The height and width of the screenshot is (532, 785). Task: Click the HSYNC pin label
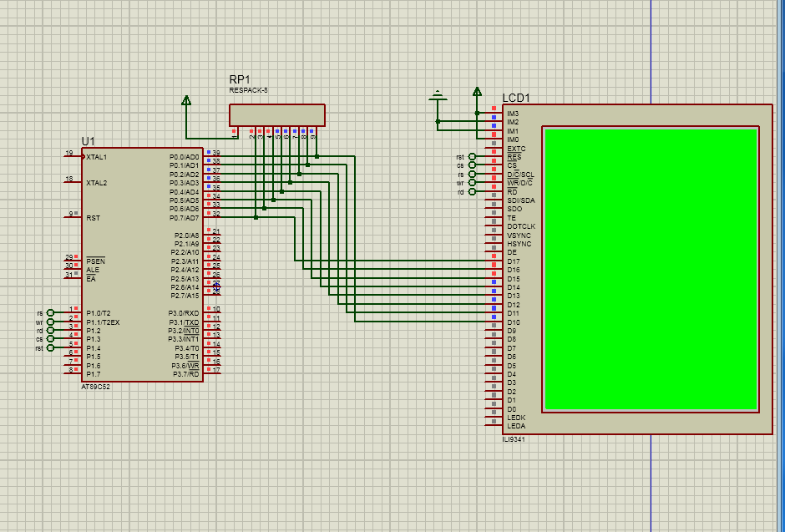[519, 244]
